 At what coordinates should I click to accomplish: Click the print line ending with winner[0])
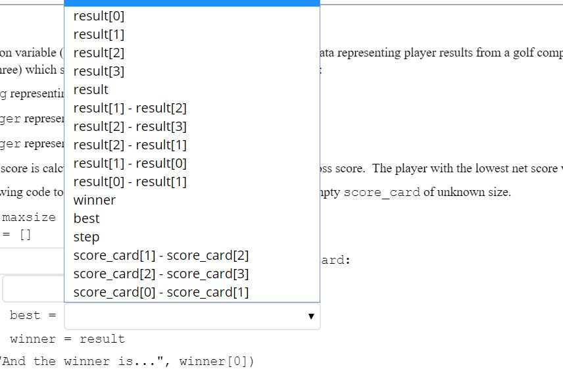coord(127,361)
